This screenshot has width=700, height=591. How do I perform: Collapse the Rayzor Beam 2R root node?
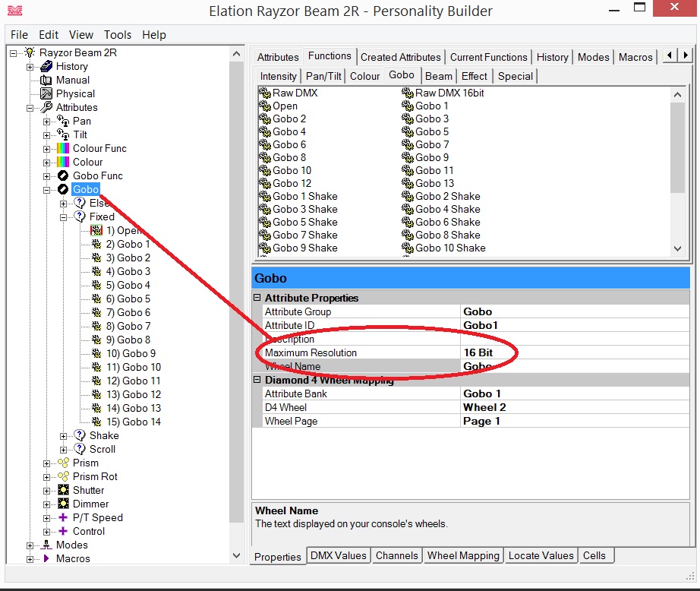[14, 53]
